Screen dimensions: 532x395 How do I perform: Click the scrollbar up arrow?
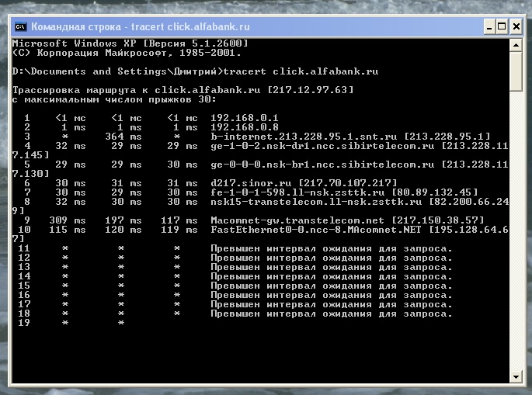pyautogui.click(x=516, y=45)
